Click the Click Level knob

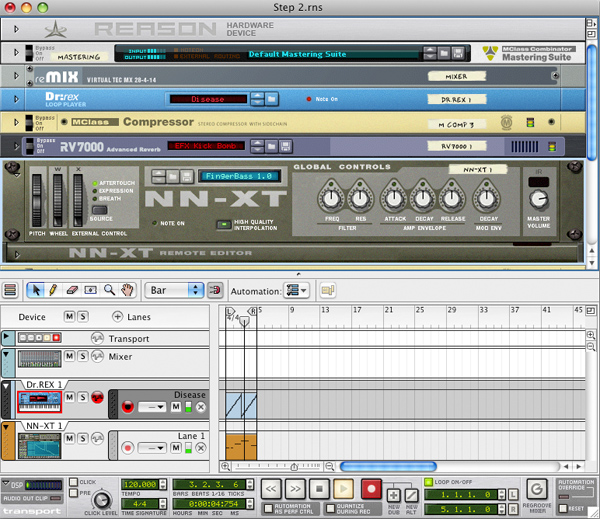tap(102, 499)
